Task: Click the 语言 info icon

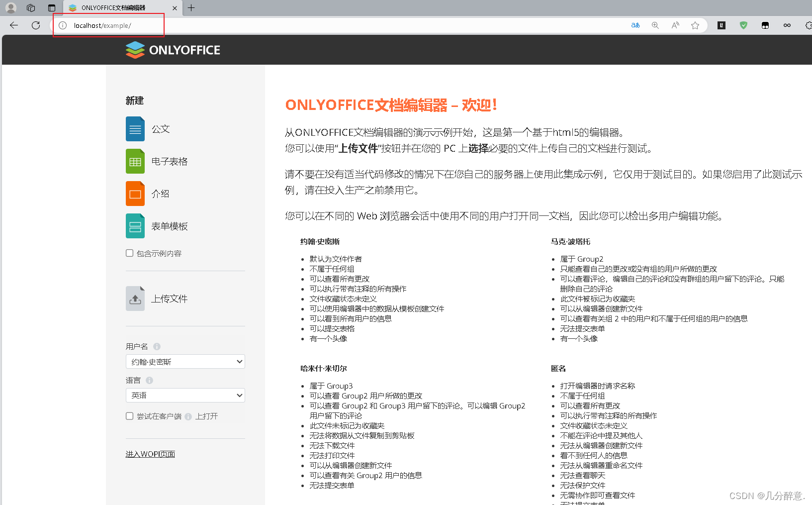Action: tap(149, 380)
